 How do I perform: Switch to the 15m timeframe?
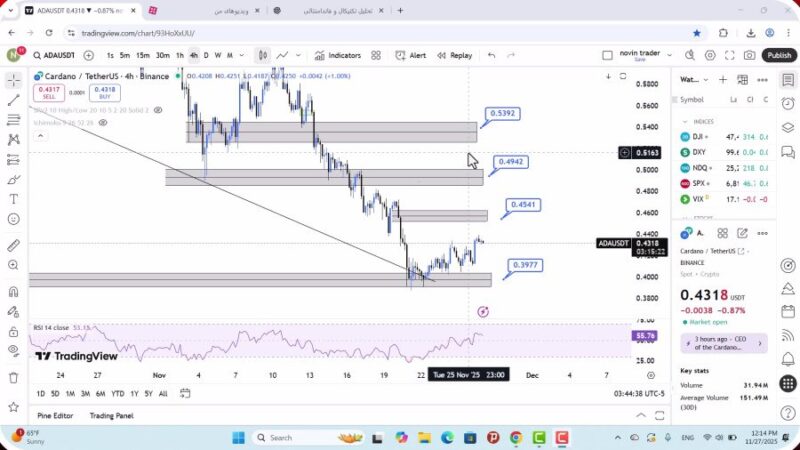[x=143, y=55]
